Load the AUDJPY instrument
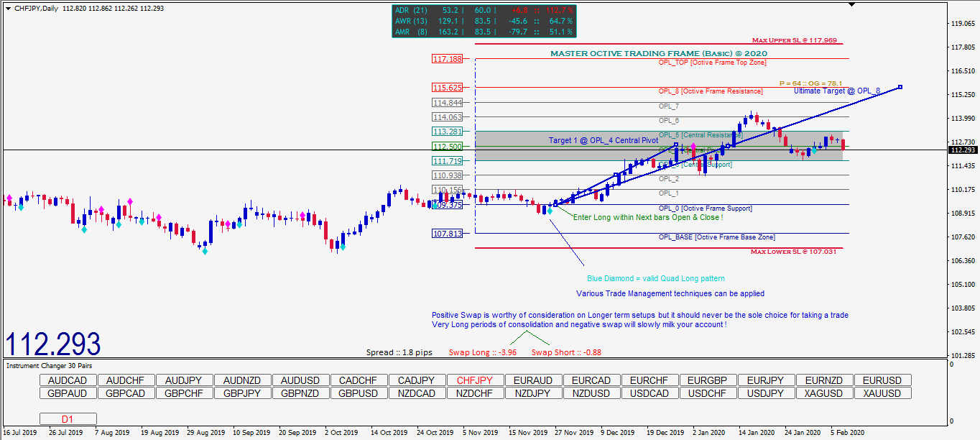Viewport: 980px width, 440px height. pos(185,380)
